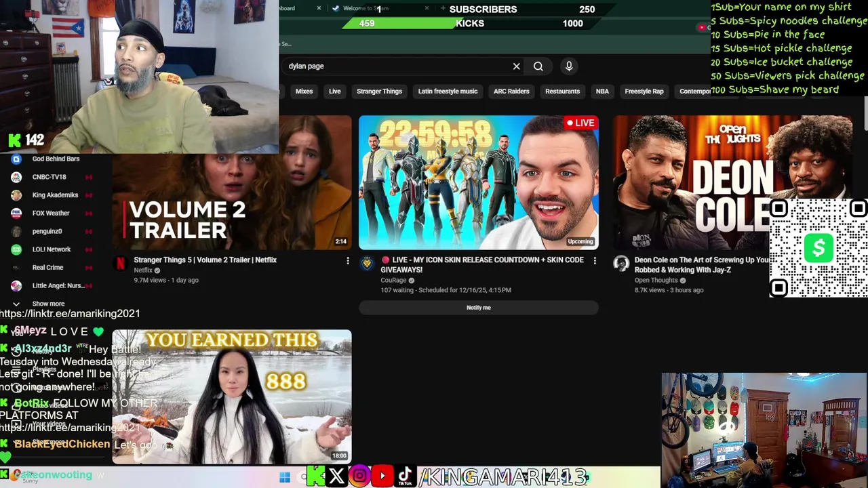This screenshot has height=488, width=868.
Task: Open the Open Thoughts channel name link
Action: coord(656,280)
